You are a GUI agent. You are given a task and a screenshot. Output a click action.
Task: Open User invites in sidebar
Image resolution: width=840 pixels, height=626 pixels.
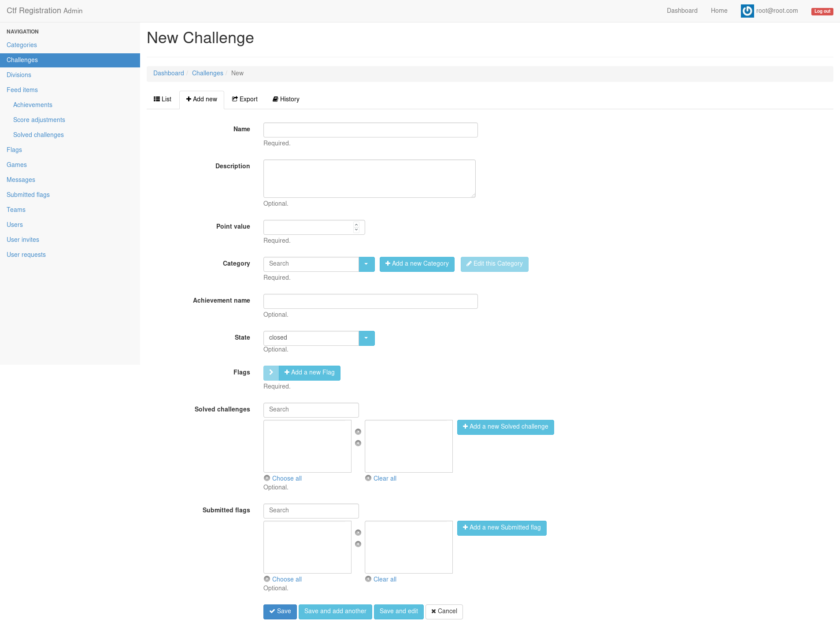(x=70, y=240)
